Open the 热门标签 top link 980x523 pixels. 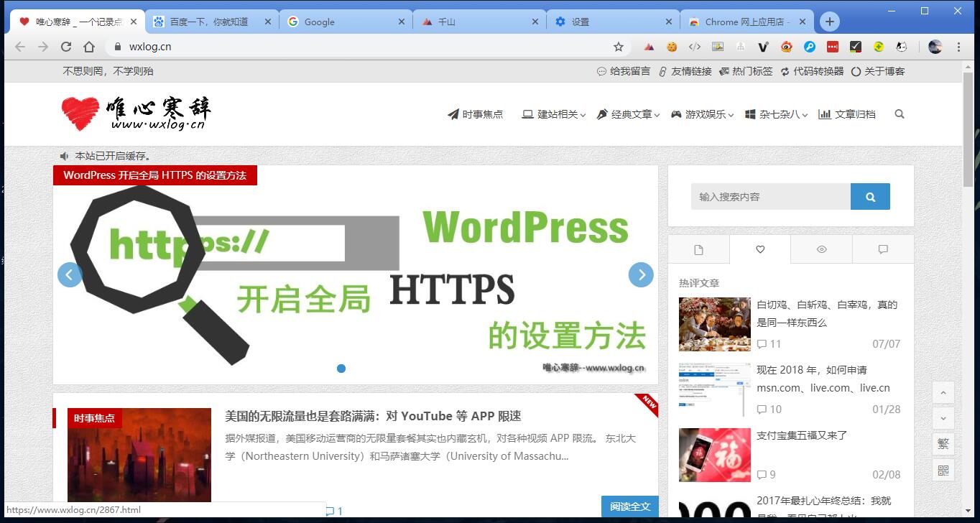click(x=746, y=71)
